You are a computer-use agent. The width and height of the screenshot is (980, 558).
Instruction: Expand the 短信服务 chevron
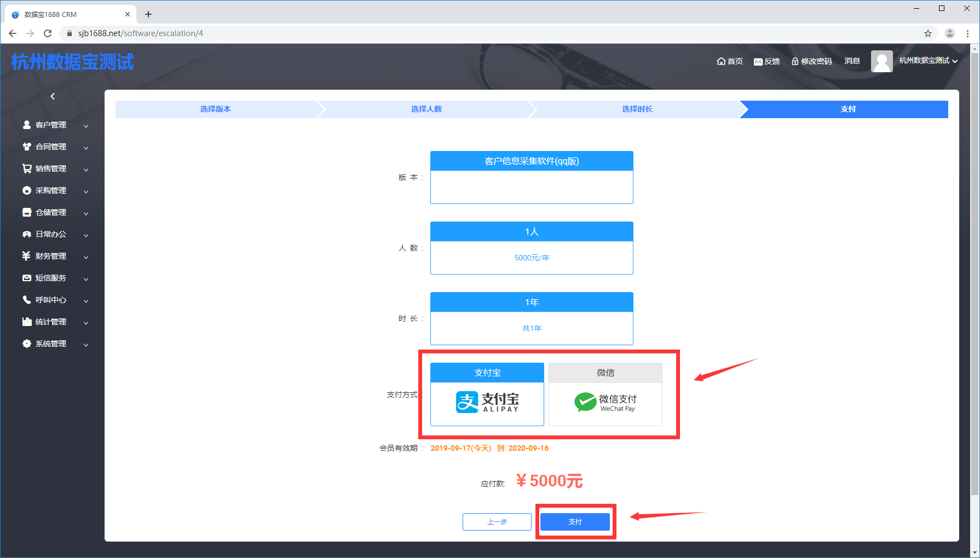86,279
